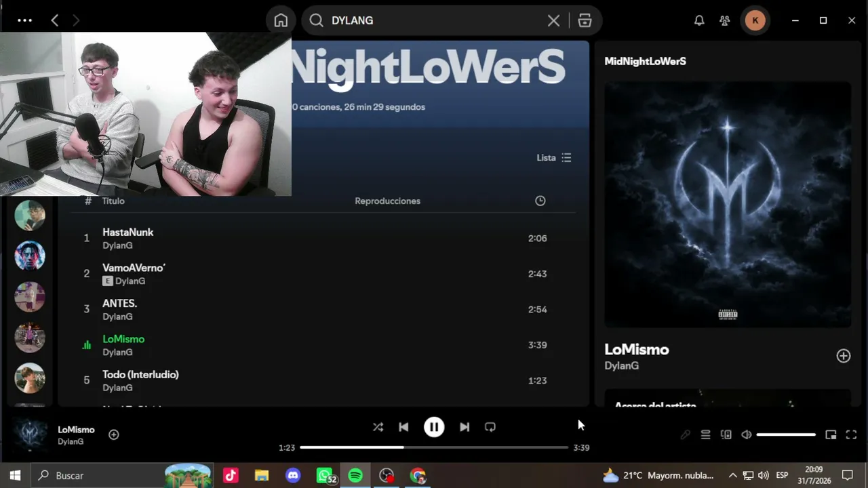Open the LoMismo title in the player bar
This screenshot has width=868, height=488.
tap(76, 430)
